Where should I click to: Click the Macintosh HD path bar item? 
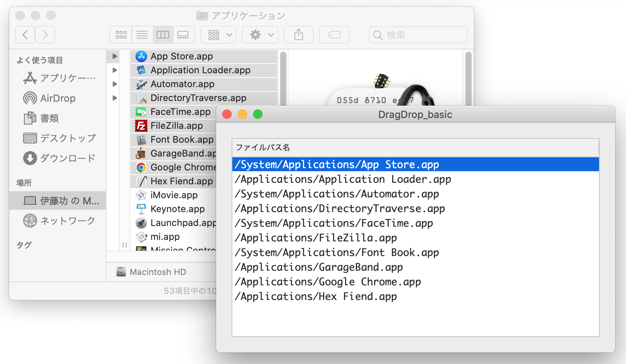(x=151, y=272)
